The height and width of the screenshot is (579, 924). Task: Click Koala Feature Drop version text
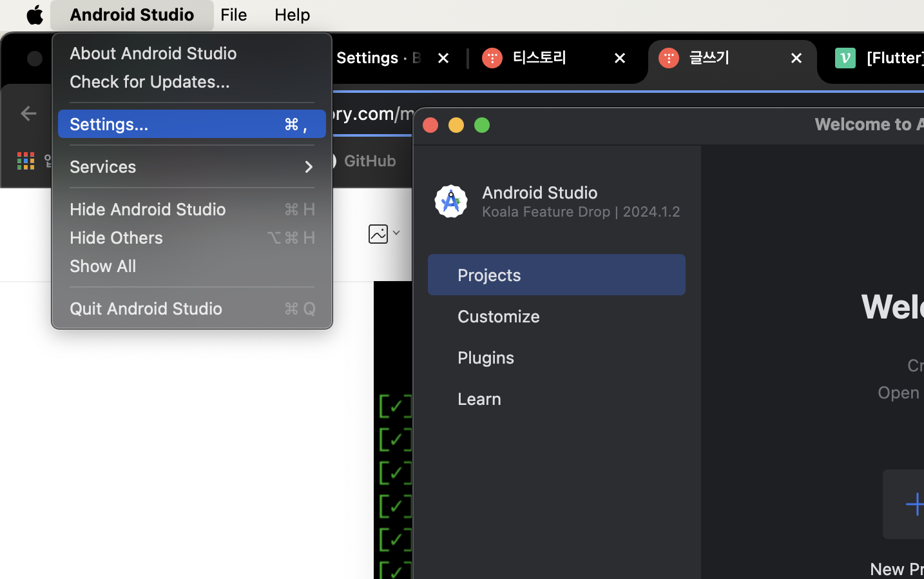point(581,211)
